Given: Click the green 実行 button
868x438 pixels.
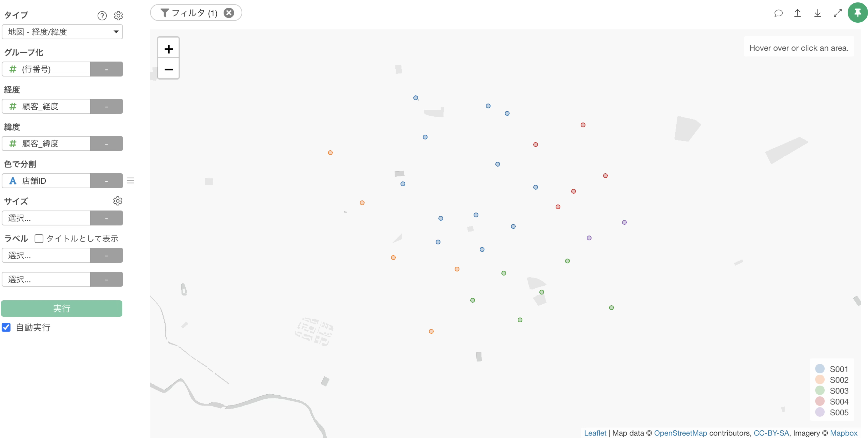Looking at the screenshot, I should pos(62,308).
